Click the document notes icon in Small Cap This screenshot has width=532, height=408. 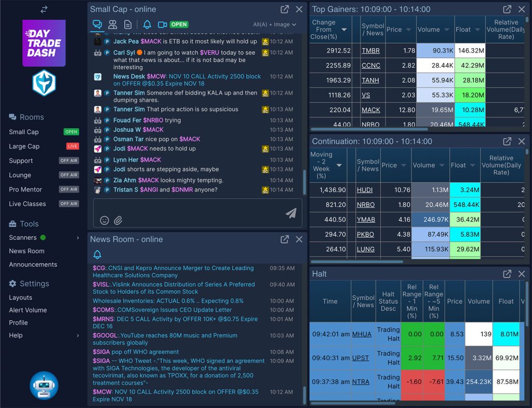pos(128,24)
